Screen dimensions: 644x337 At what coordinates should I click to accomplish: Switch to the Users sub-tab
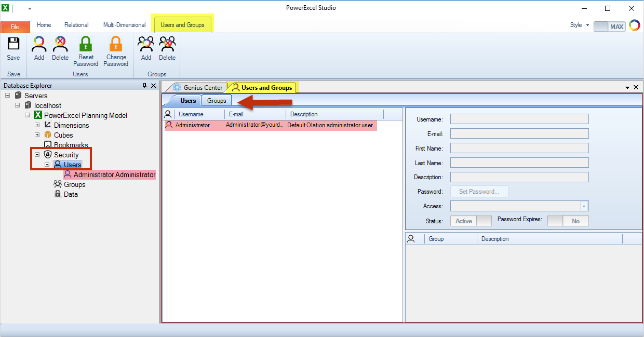(187, 101)
